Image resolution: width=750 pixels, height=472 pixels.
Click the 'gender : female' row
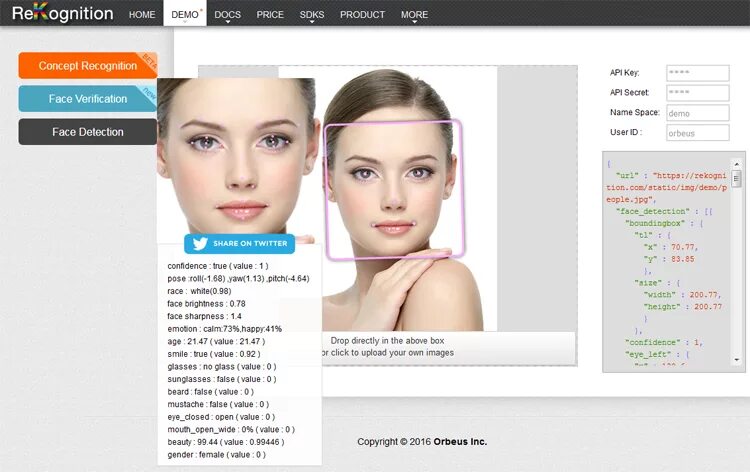pyautogui.click(x=216, y=455)
